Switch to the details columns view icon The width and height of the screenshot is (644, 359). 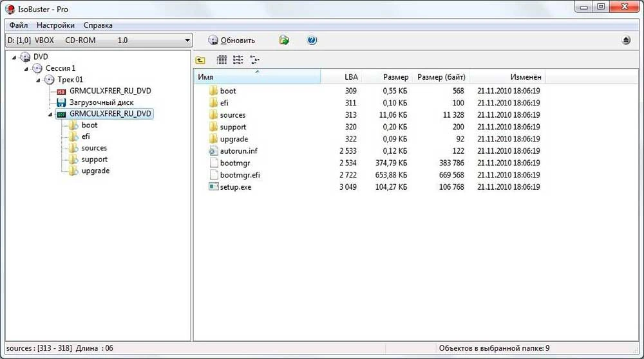coord(222,60)
